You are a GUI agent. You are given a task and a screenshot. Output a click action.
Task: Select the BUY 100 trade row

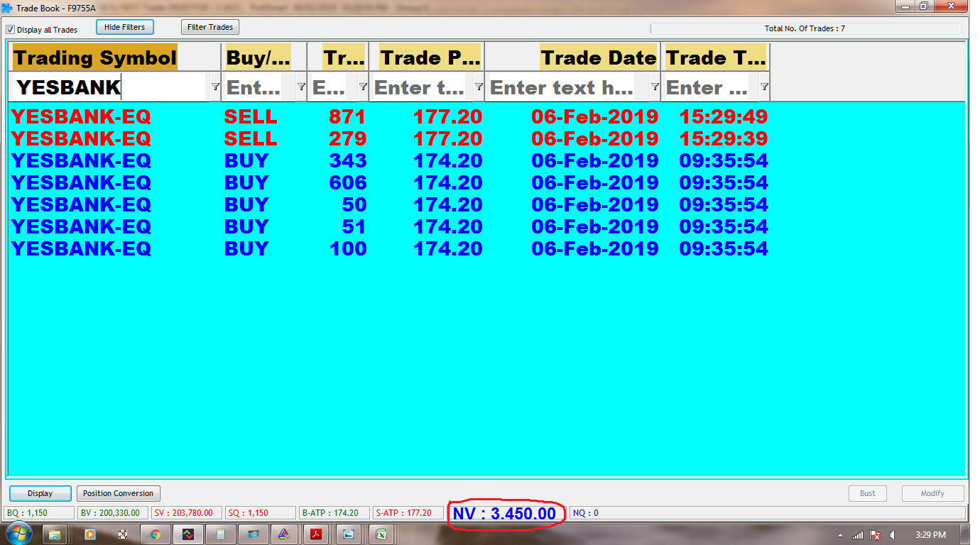389,248
